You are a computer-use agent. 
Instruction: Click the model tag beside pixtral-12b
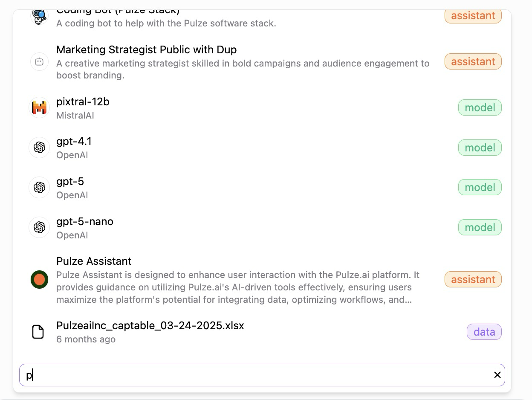[x=480, y=108]
